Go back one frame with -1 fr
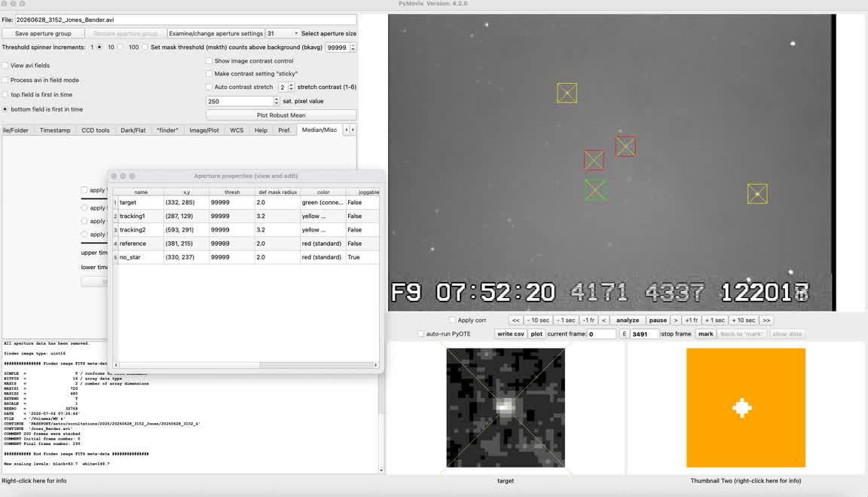 [x=589, y=321]
